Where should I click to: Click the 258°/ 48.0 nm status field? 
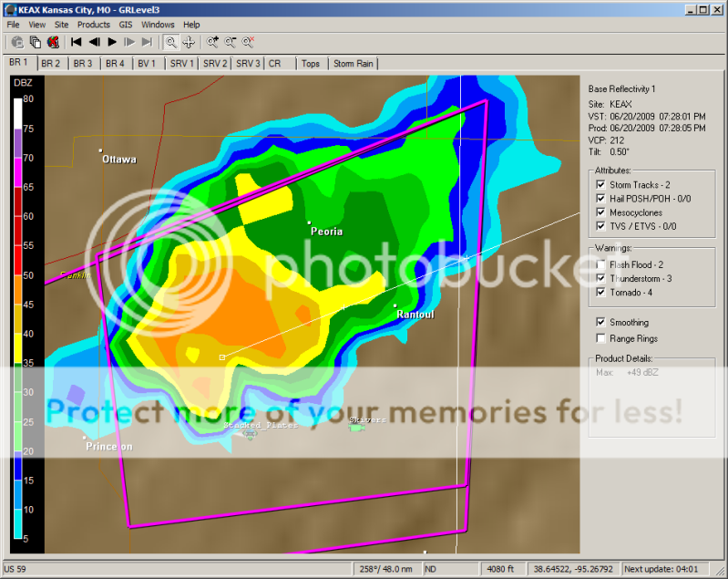[x=386, y=569]
